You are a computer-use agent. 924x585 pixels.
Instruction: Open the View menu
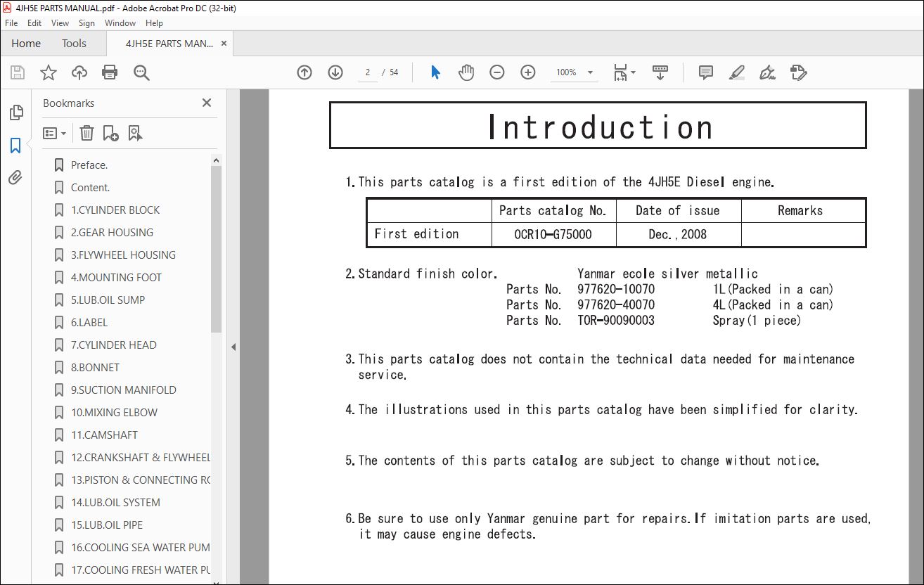pyautogui.click(x=60, y=23)
